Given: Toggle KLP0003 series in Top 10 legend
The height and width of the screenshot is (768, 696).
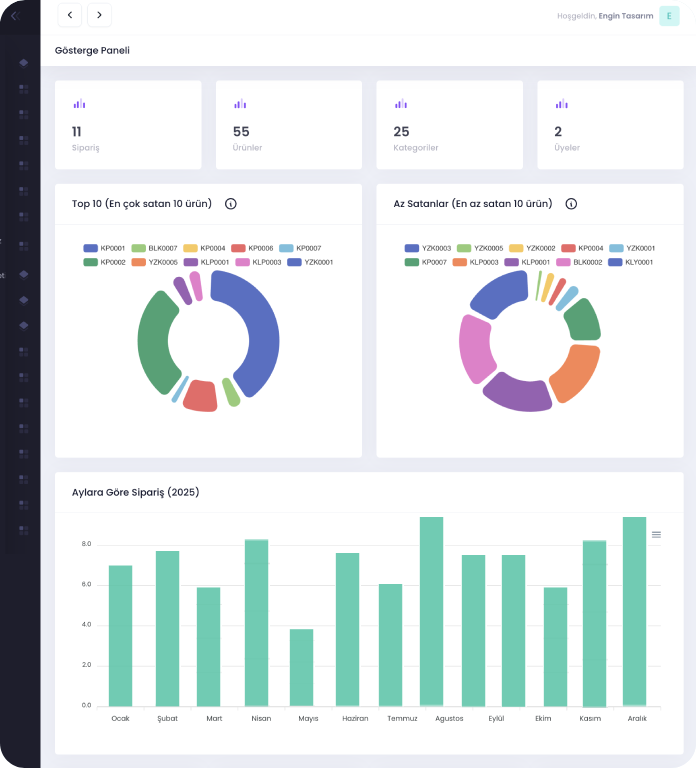Looking at the screenshot, I should [259, 263].
